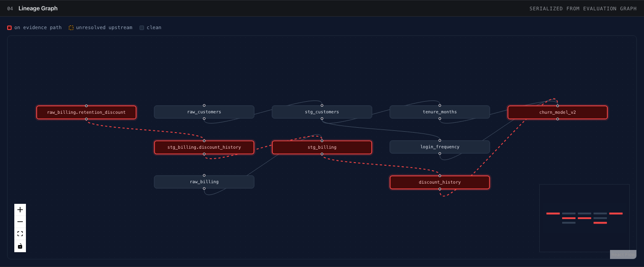This screenshot has height=267, width=644.
Task: Open the React Flow attribution link
Action: point(623,254)
